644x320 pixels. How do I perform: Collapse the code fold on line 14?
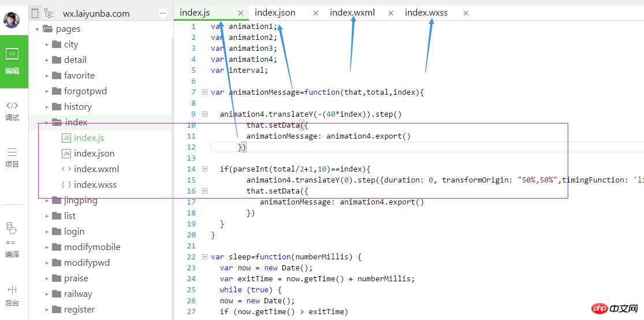[x=204, y=169]
